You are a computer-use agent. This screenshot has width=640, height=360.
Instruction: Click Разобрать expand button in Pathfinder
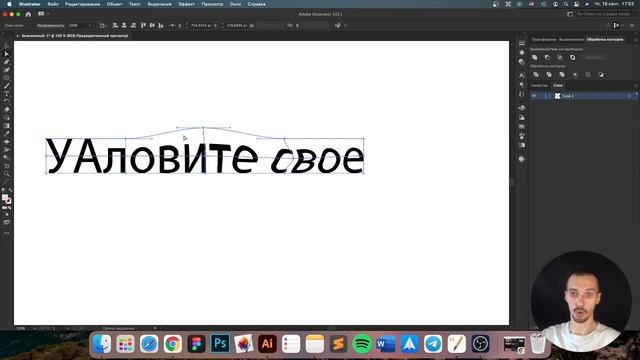coord(594,58)
